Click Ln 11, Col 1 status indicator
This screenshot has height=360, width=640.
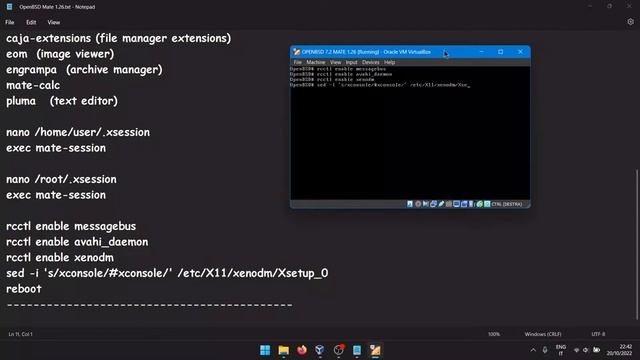(20, 334)
